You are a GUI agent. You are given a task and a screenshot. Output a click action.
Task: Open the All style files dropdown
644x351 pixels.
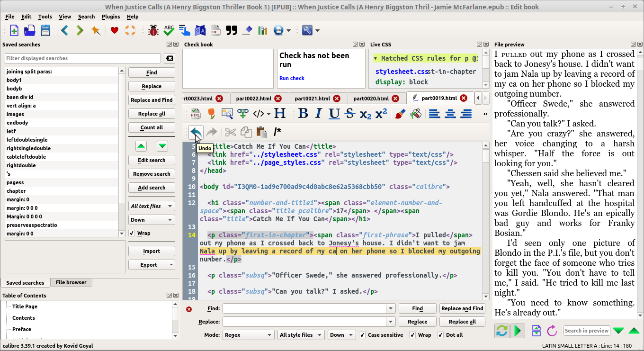[x=301, y=335]
